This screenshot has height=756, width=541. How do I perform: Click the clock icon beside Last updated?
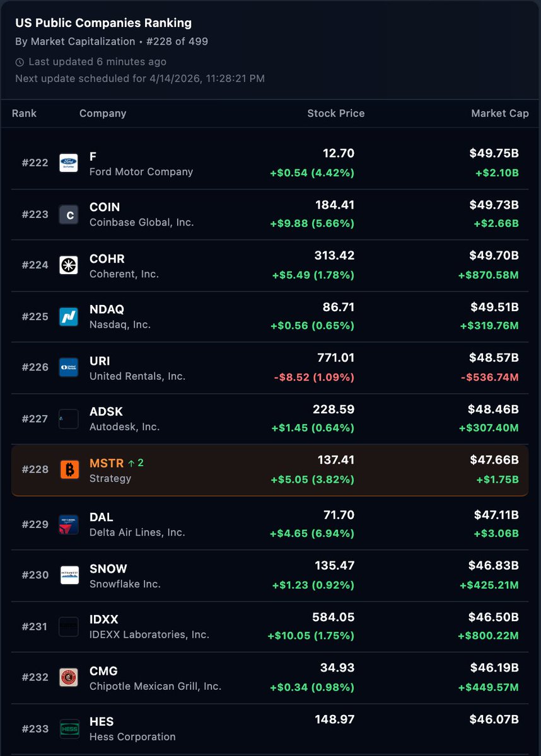20,62
